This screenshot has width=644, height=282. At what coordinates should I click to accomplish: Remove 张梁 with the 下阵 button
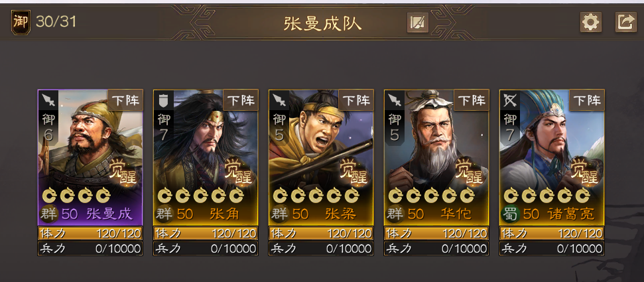click(x=356, y=100)
